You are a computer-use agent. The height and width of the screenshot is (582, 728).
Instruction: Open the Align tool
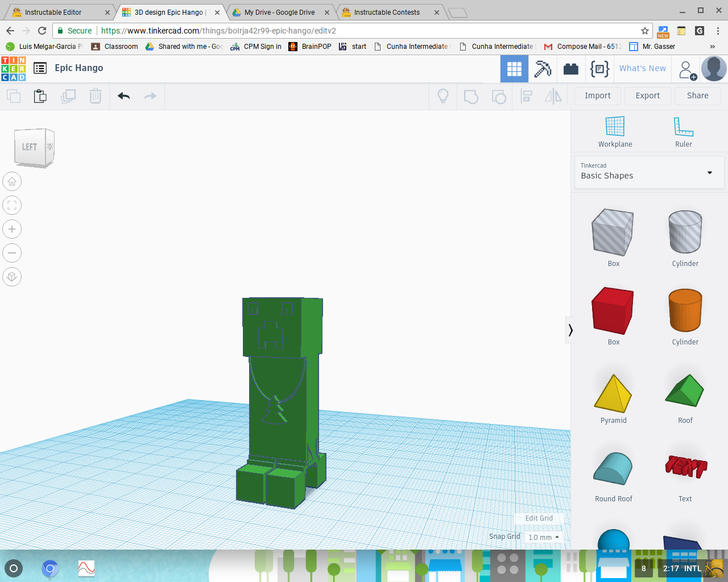coord(527,96)
